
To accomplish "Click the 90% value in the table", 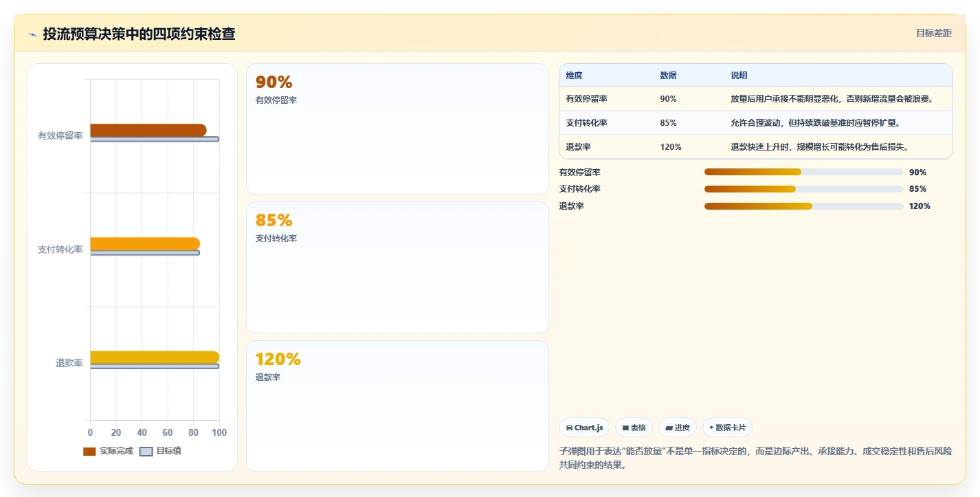I will point(668,98).
